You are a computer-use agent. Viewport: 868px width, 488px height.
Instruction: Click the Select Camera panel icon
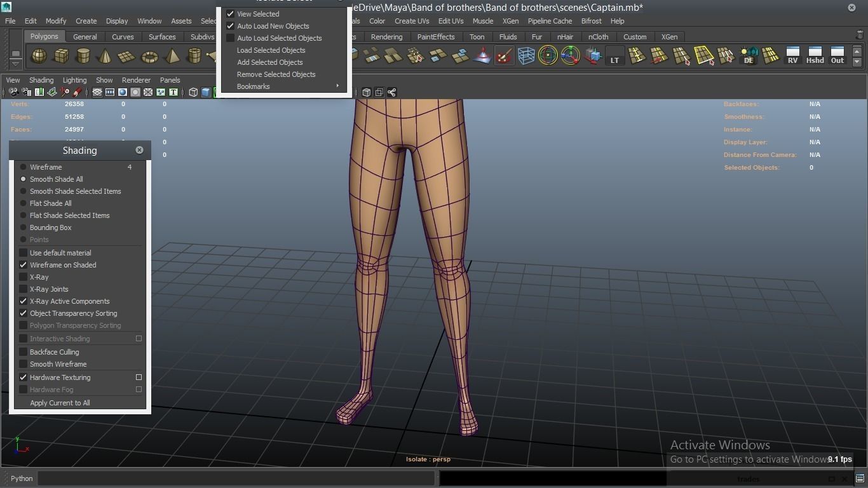(x=13, y=92)
